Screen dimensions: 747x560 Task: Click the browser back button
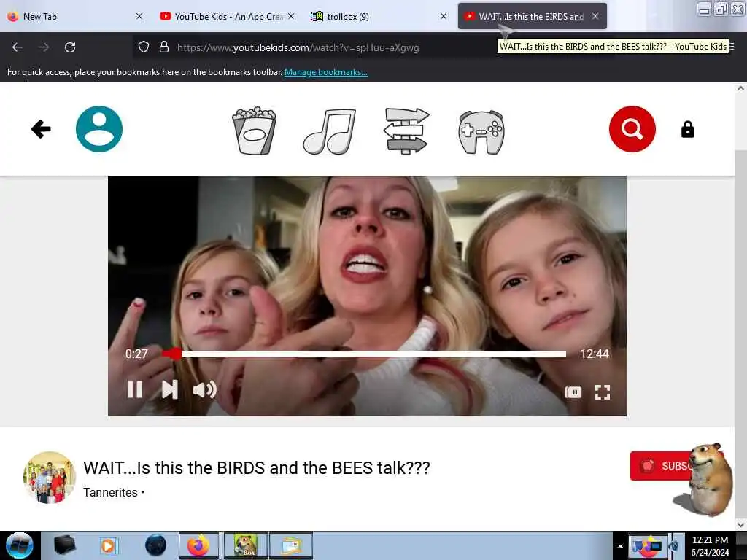18,47
